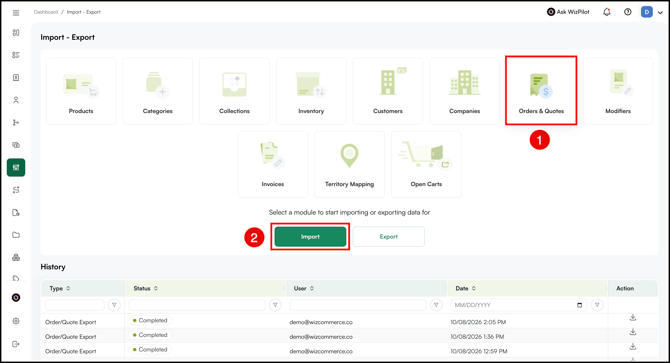This screenshot has width=670, height=363.
Task: Click Ask WizPilot in the header
Action: click(568, 12)
